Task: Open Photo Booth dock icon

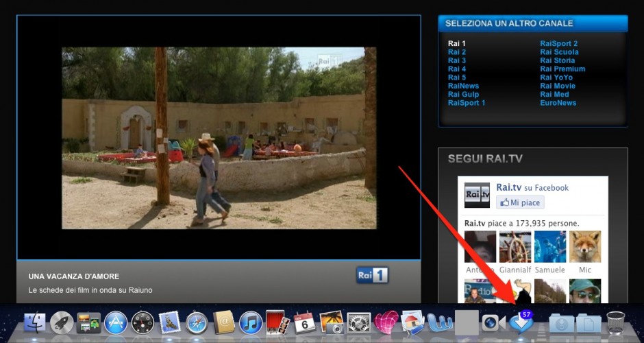Action: click(x=277, y=322)
